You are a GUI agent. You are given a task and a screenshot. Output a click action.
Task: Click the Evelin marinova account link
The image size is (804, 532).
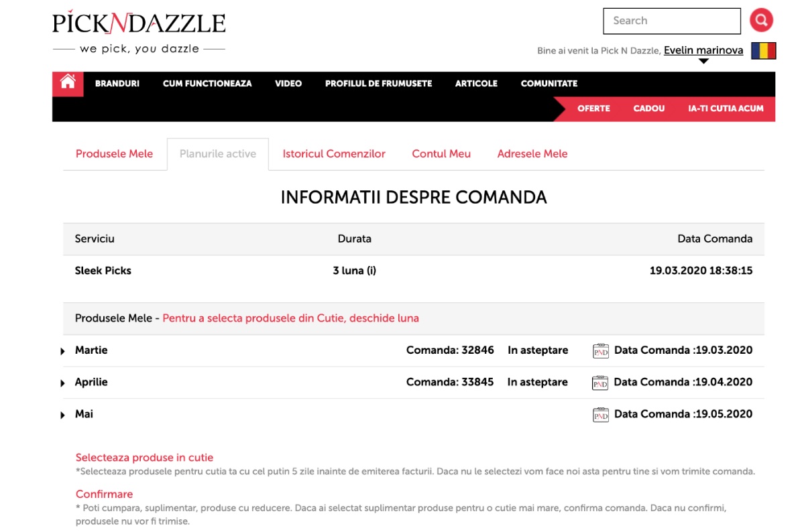tap(703, 50)
